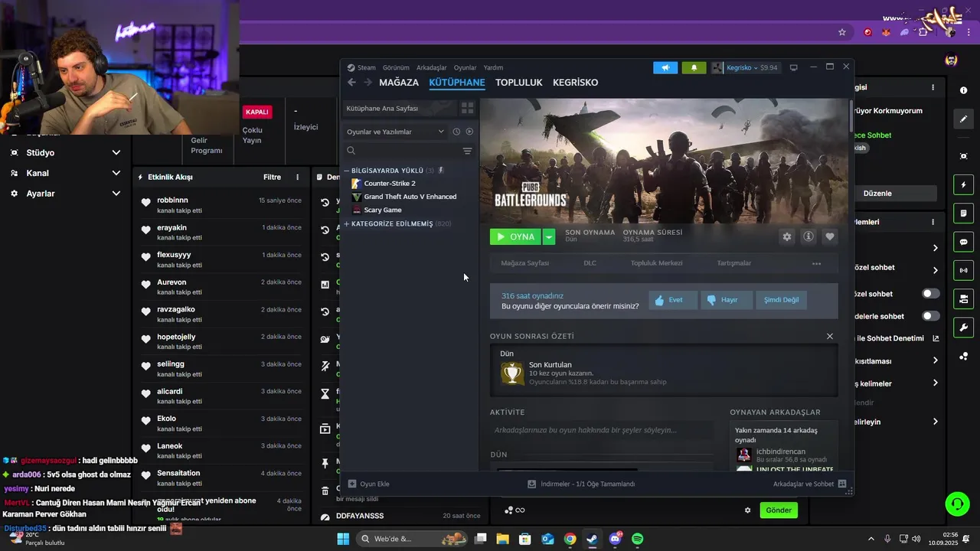
Task: Open 'Mağaza Sayfası' link for PUBG
Action: (524, 263)
